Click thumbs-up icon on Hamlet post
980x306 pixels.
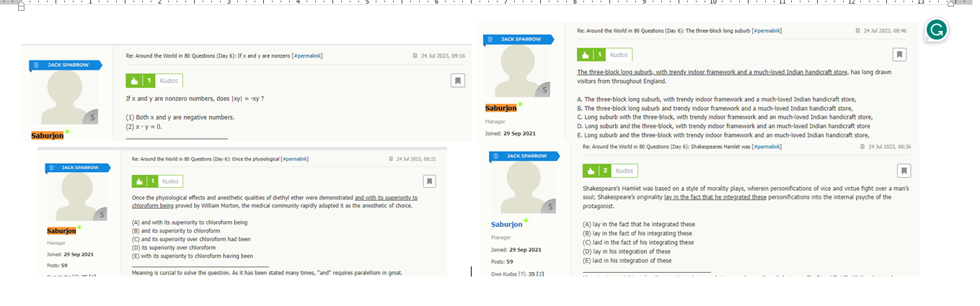click(x=591, y=171)
